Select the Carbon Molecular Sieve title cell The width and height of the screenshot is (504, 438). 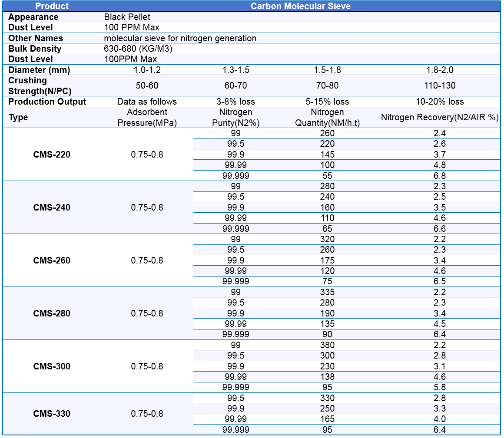click(x=300, y=6)
